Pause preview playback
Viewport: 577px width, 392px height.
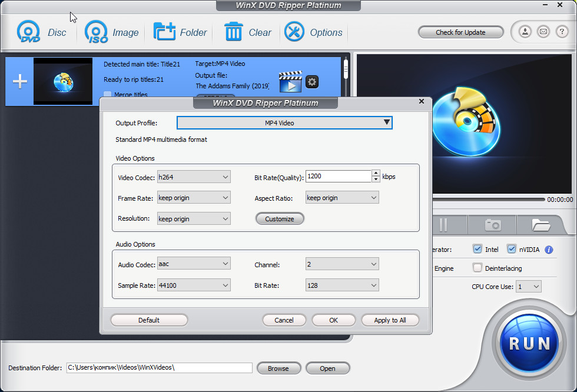tap(443, 225)
